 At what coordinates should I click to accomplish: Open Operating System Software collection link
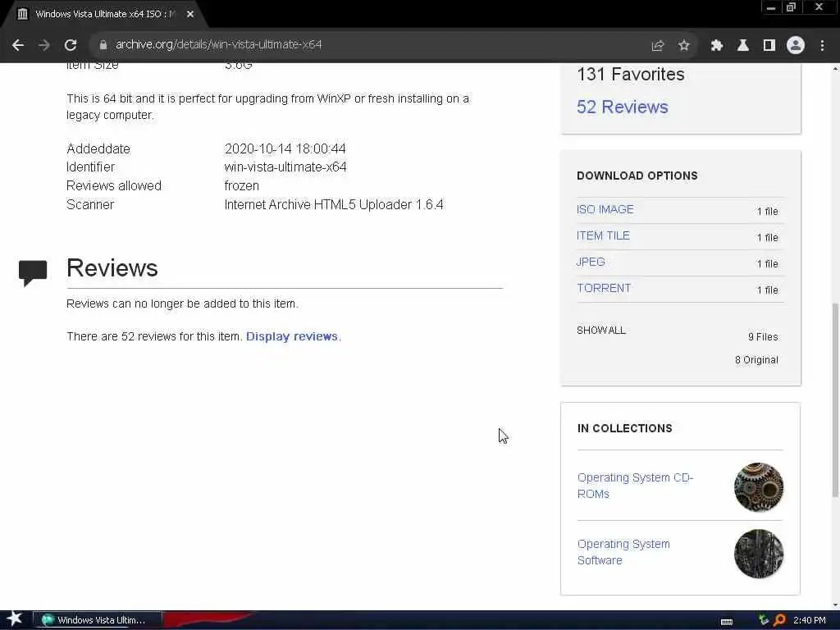[623, 552]
